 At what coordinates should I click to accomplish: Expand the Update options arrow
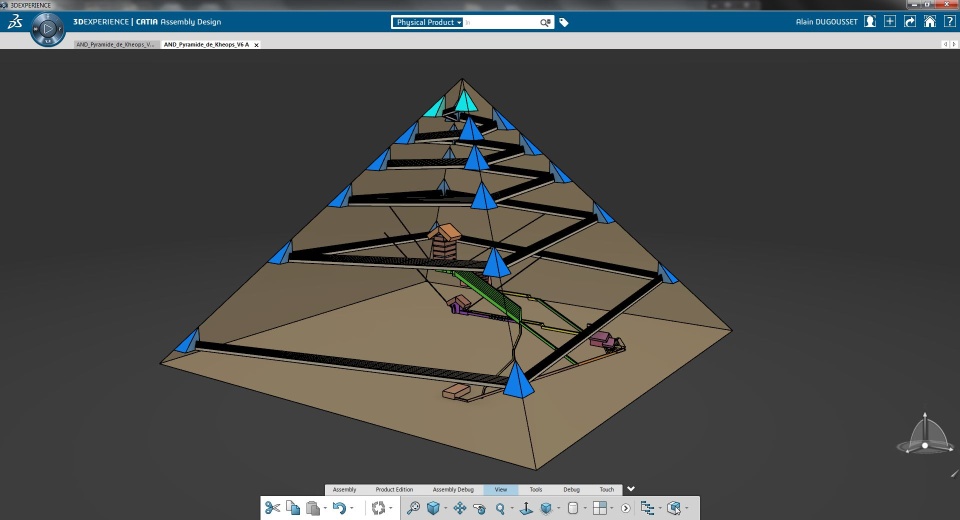point(391,508)
